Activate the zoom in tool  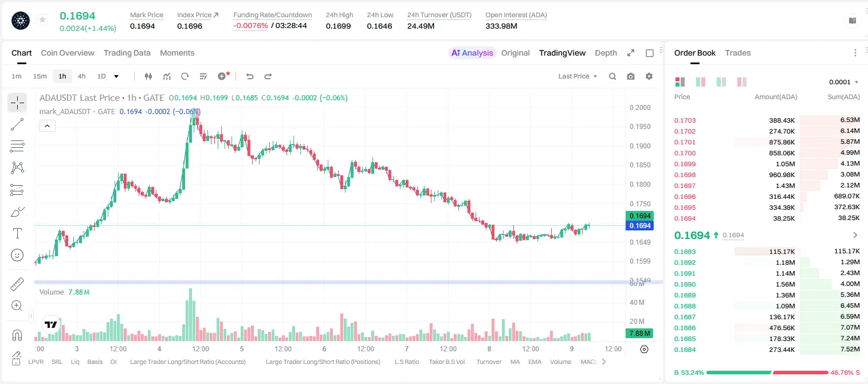[17, 306]
